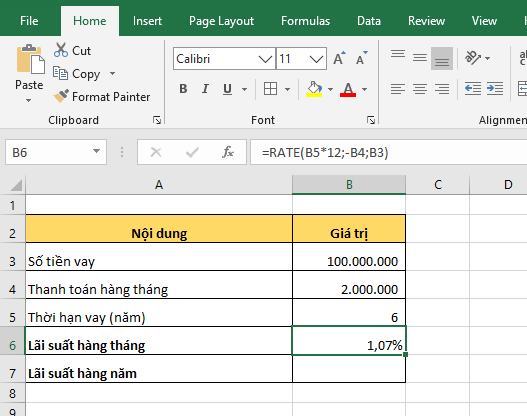The height and width of the screenshot is (416, 527).
Task: Open the font size 11 dropdown
Action: (x=316, y=59)
